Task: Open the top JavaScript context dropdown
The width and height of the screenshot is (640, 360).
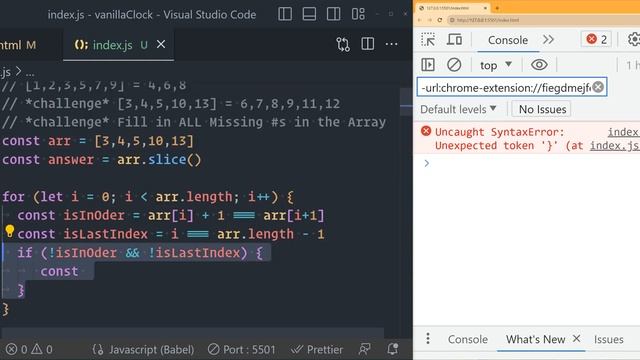Action: (x=496, y=65)
